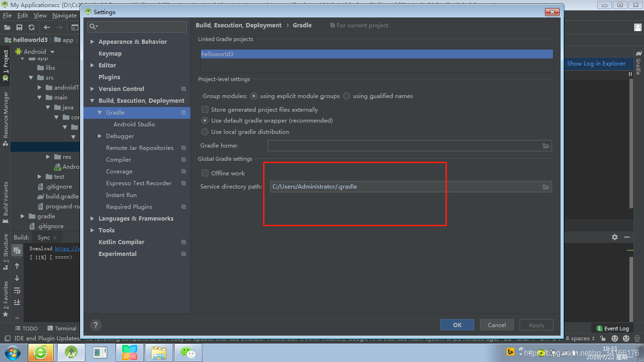644x362 pixels.
Task: Click the Cancel button
Action: pos(497,325)
